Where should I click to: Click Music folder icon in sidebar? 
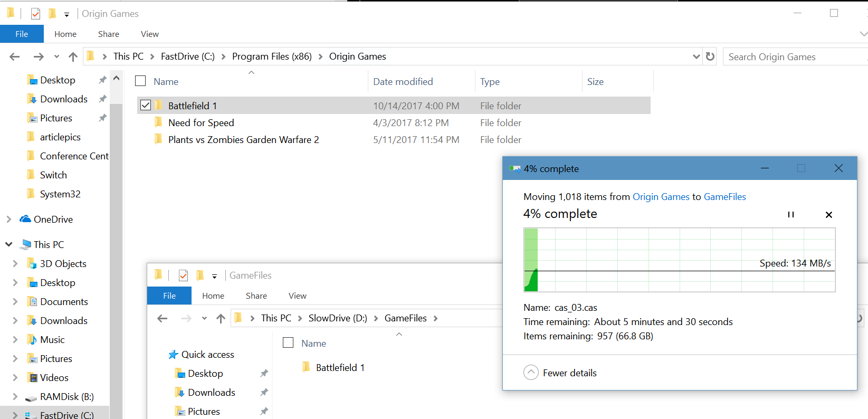pos(32,339)
